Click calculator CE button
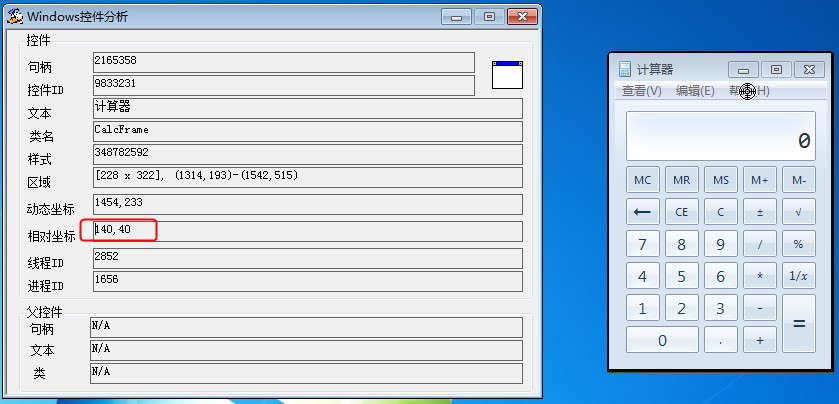The image size is (839, 404). [682, 212]
